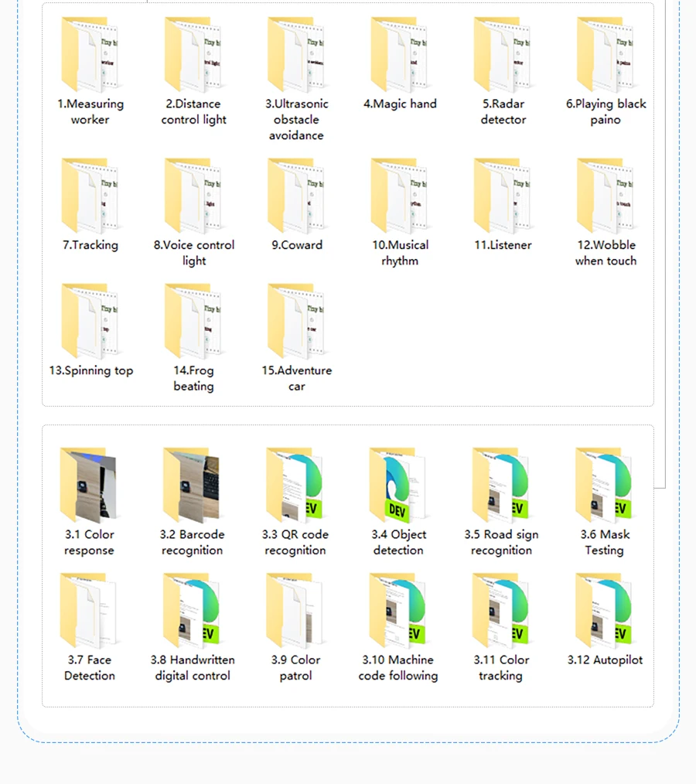
Task: Open the 3.4 Object detection folder
Action: tap(397, 486)
